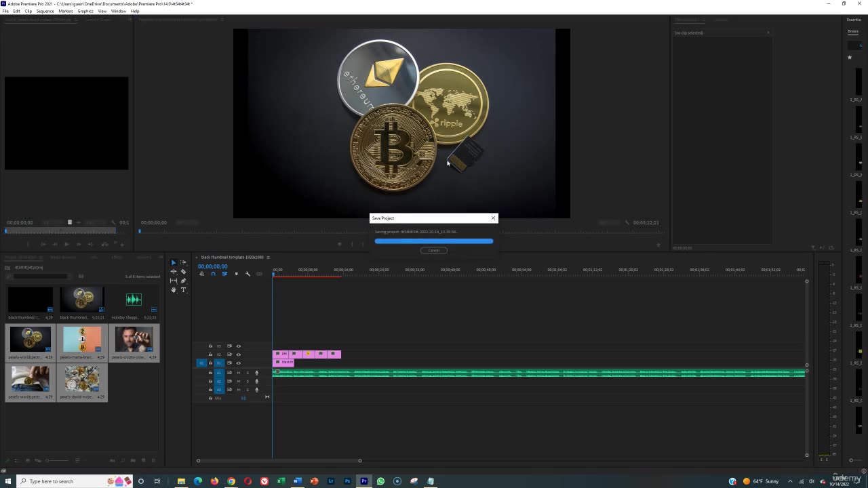Click the project search field
Image resolution: width=868 pixels, height=488 pixels.
coord(41,276)
